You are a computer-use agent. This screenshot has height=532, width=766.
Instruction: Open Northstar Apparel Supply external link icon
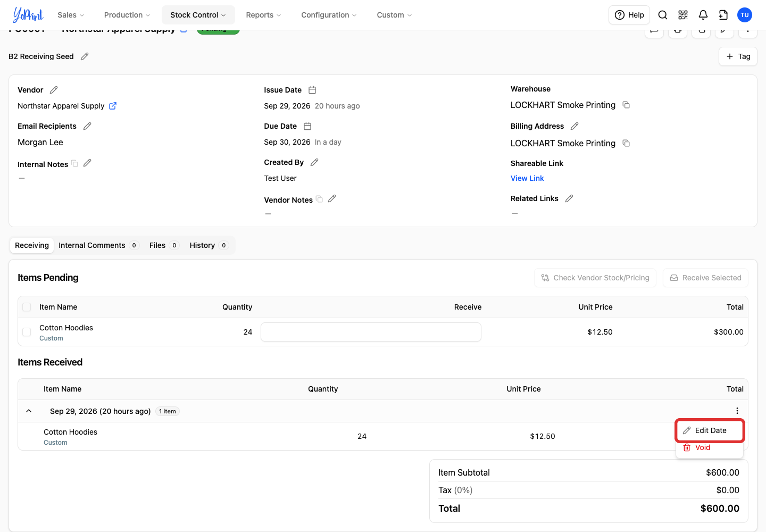tap(113, 106)
